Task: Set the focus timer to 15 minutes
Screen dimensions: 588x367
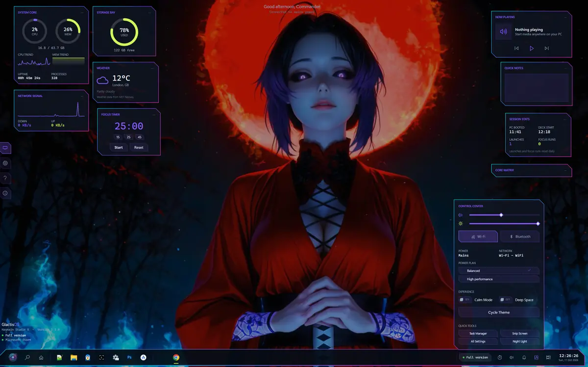Action: tap(118, 137)
